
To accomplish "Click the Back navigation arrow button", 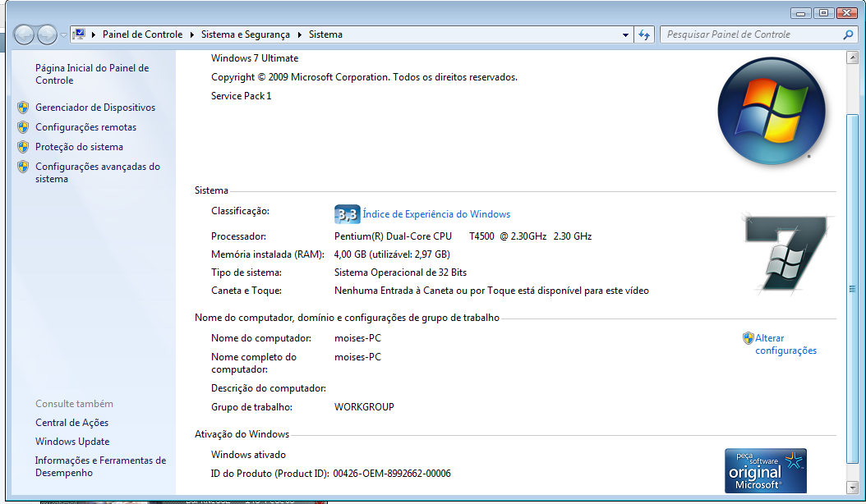I will (25, 34).
